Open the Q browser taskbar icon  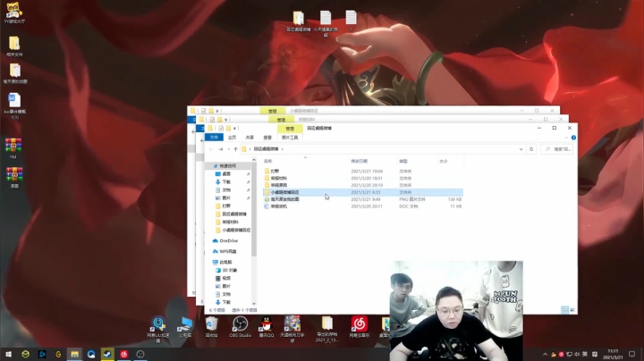point(90,354)
